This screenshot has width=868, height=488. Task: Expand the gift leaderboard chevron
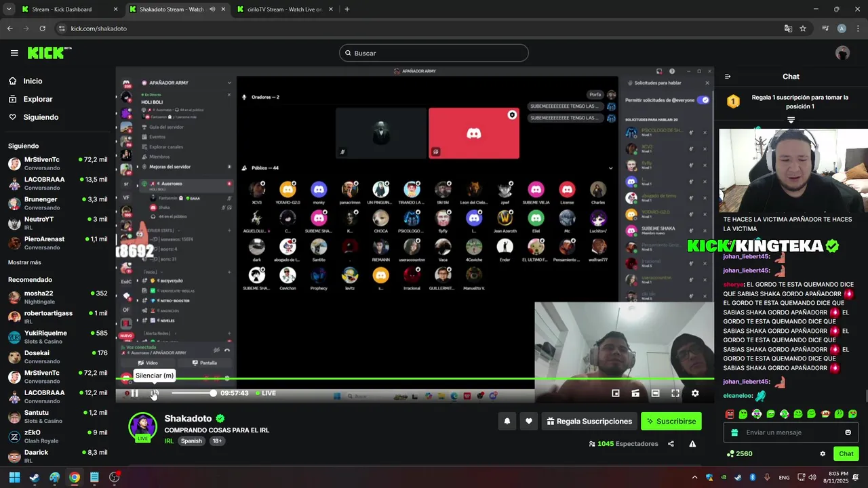791,120
